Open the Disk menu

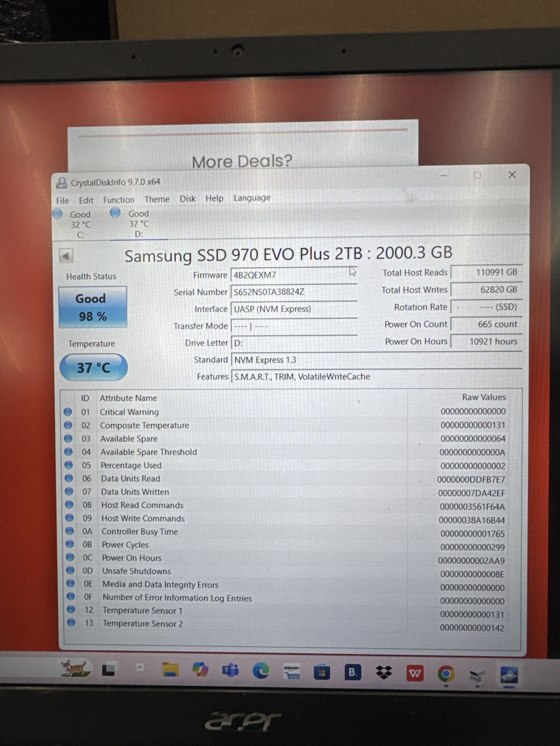coord(187,199)
